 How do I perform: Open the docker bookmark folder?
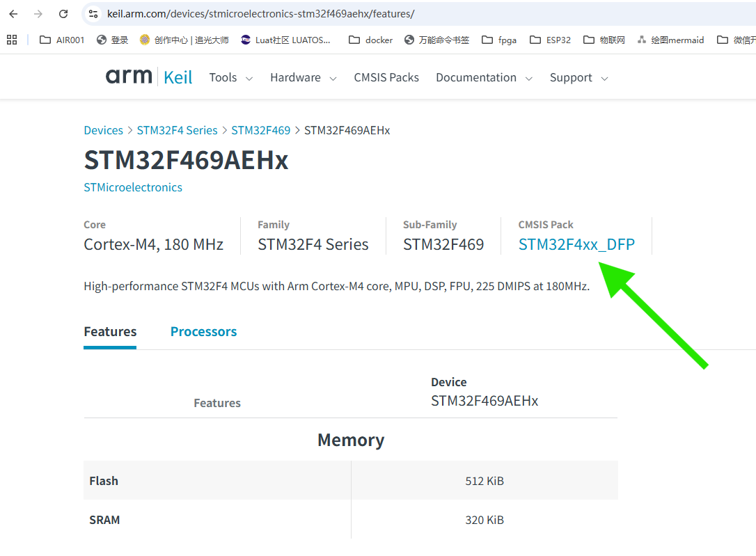370,40
